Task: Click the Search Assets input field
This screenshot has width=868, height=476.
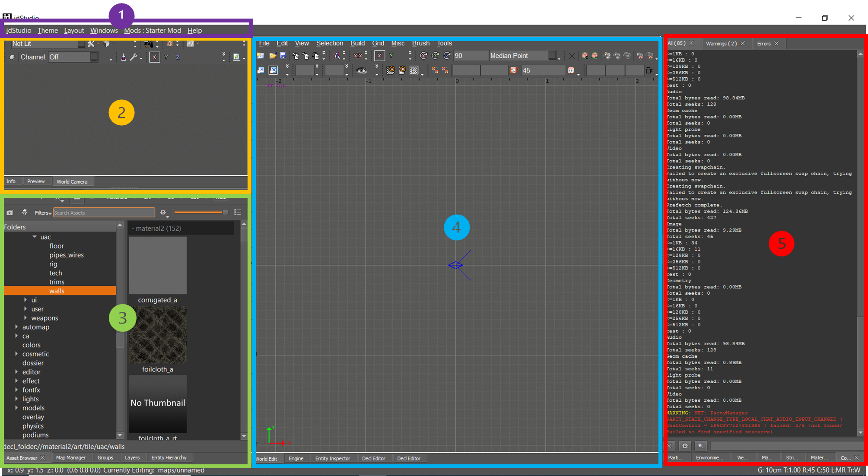Action: click(x=104, y=213)
